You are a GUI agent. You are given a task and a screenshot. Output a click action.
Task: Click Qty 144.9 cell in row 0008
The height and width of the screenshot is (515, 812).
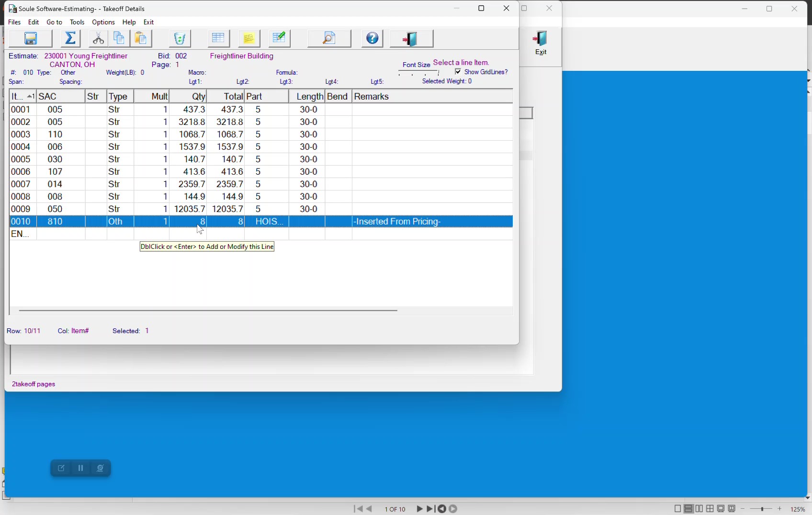click(x=188, y=197)
